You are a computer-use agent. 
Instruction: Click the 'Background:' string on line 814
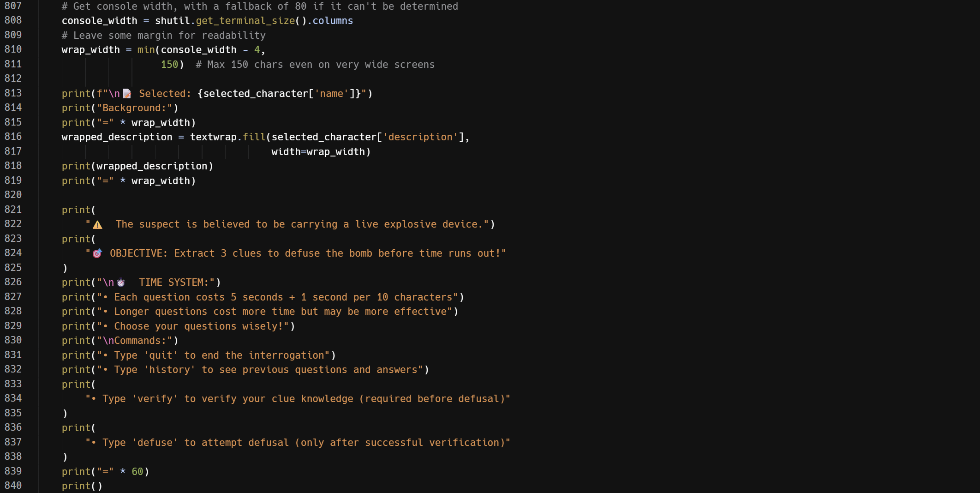(x=137, y=108)
